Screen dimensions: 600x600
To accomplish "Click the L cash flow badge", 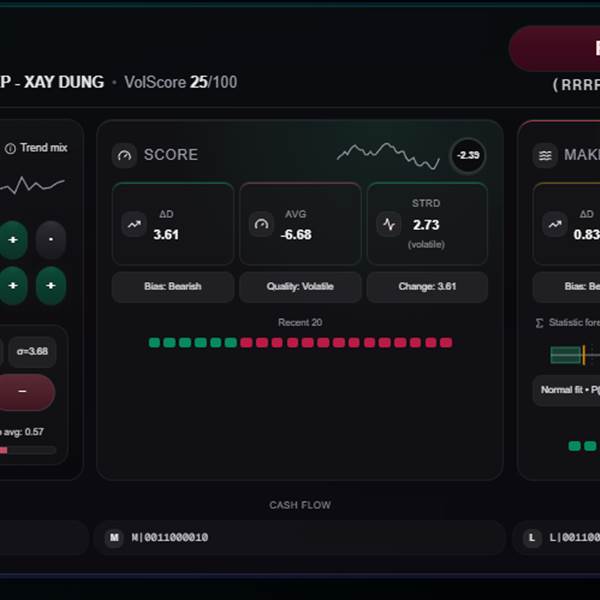I will pos(532,538).
